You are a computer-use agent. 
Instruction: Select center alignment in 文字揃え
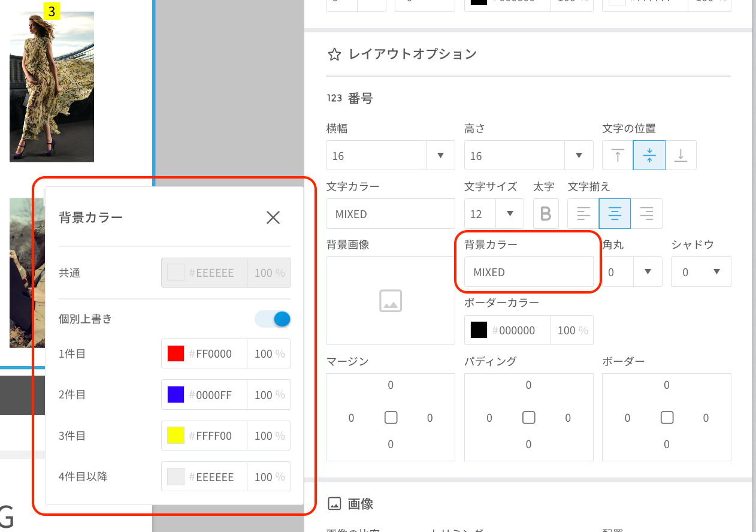pyautogui.click(x=615, y=214)
